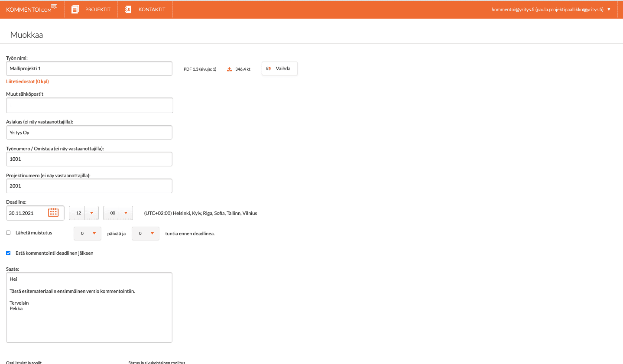
Task: Open the deadline calendar picker icon
Action: [x=53, y=213]
